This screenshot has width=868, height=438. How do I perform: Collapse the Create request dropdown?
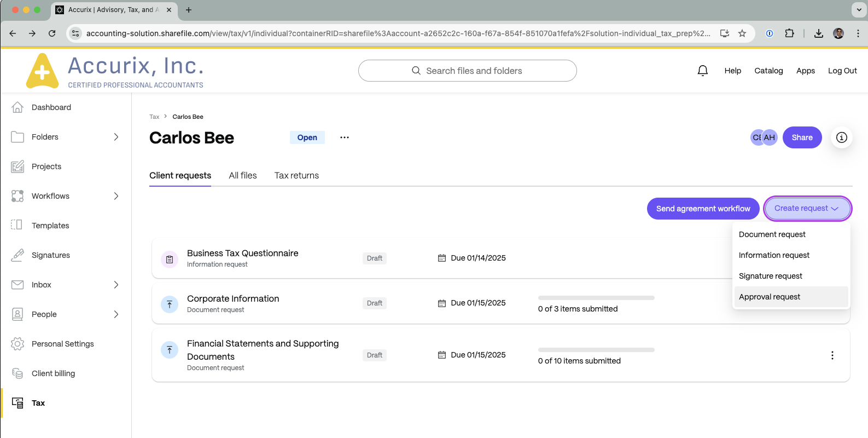807,209
